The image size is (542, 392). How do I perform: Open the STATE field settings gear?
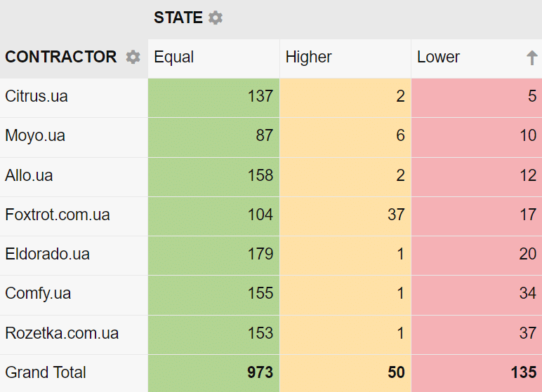click(x=216, y=18)
